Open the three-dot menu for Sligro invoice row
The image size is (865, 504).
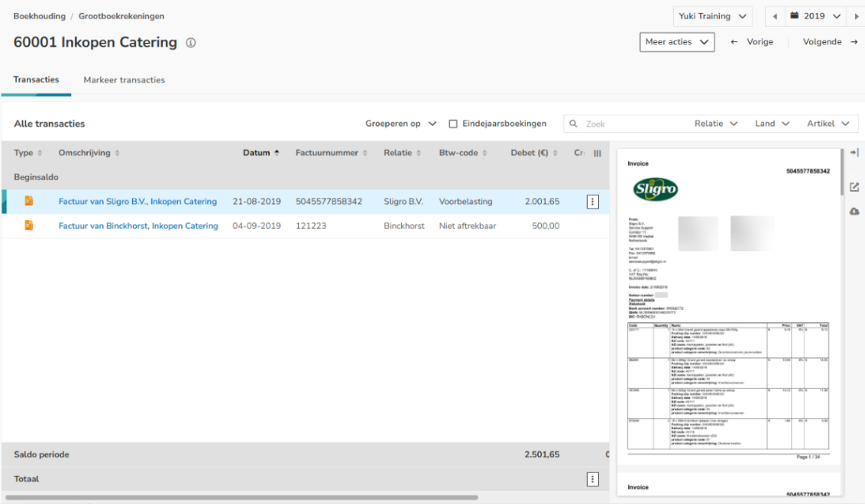pyautogui.click(x=592, y=202)
